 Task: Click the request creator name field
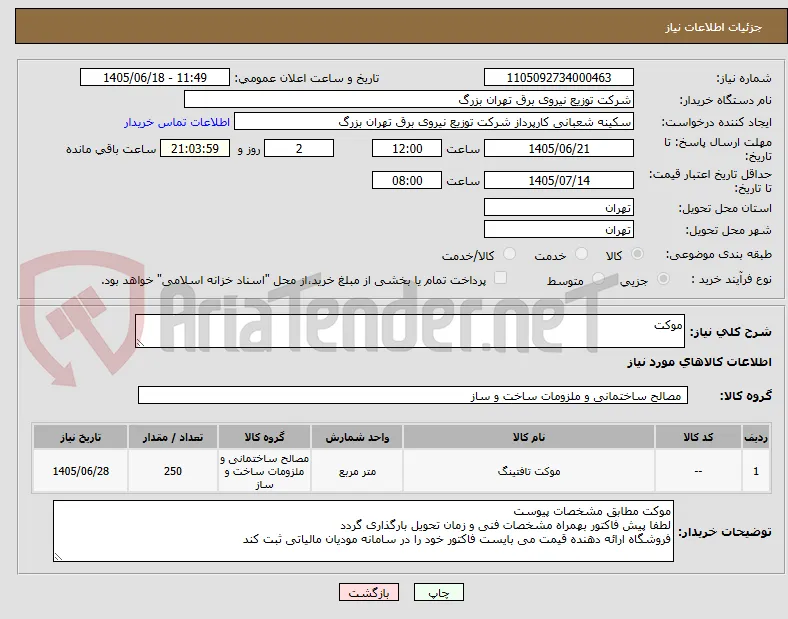point(434,122)
